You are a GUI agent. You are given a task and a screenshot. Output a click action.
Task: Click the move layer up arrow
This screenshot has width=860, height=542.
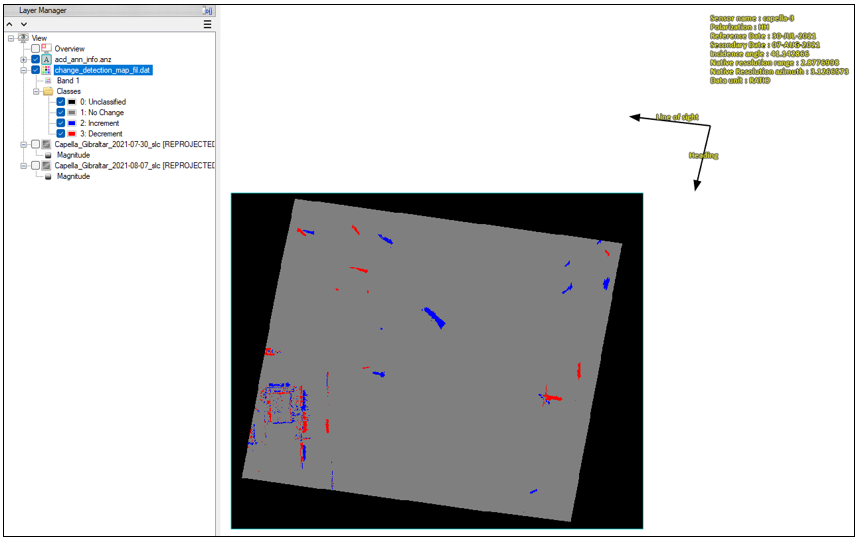point(10,24)
